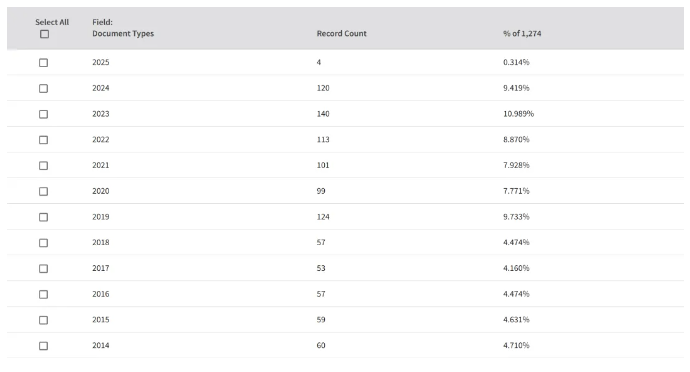Viewport: 690px width, 372px height.
Task: Click the 2023 year label
Action: point(101,114)
